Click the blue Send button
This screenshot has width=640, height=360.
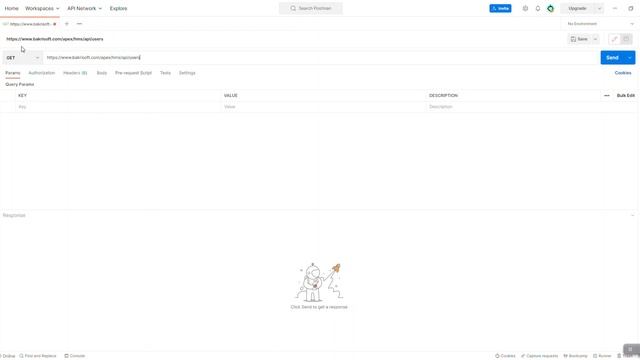(612, 58)
